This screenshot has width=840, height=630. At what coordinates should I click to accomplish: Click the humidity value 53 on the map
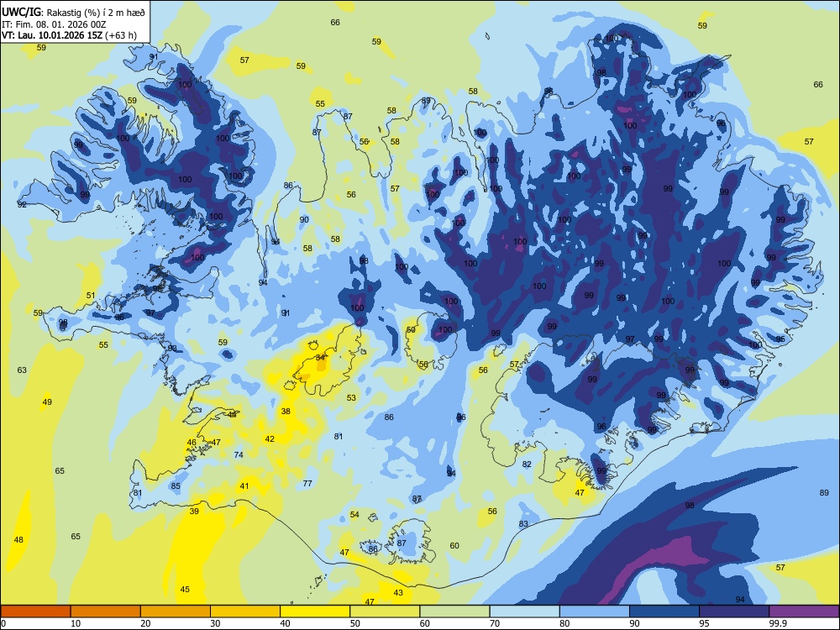coord(351,397)
